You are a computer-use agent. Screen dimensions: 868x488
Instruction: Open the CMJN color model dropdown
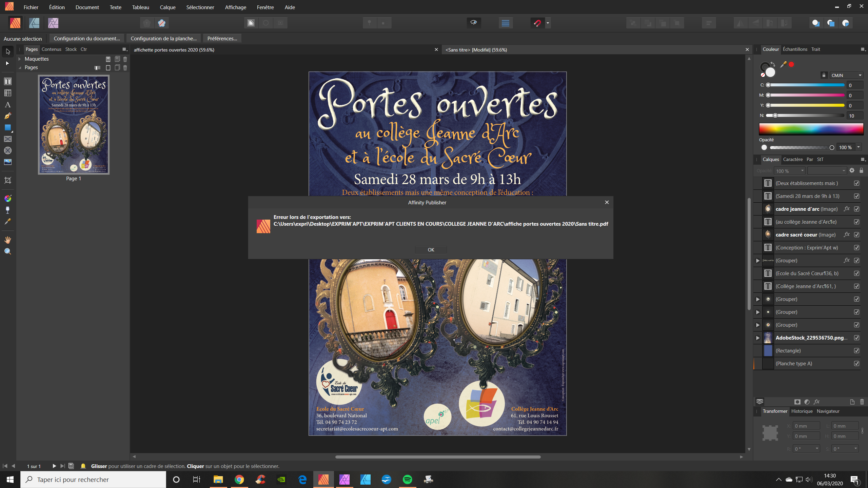pos(846,75)
